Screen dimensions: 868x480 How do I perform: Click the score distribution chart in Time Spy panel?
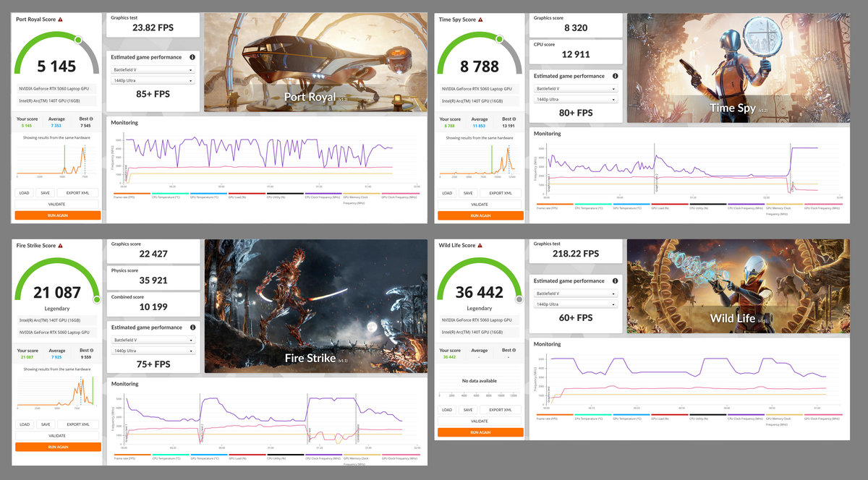click(x=480, y=160)
